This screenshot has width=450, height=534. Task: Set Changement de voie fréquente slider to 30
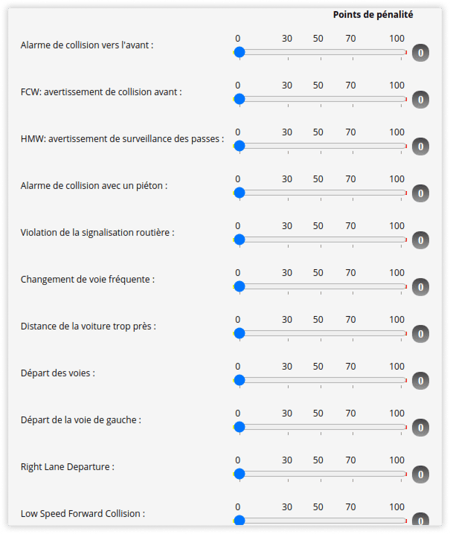[288, 286]
